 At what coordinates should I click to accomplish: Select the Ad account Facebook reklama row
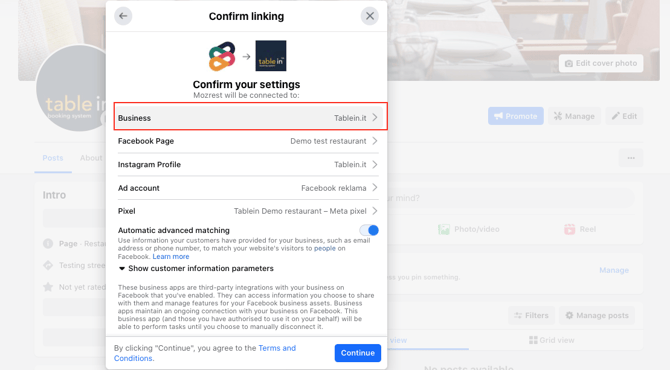248,188
